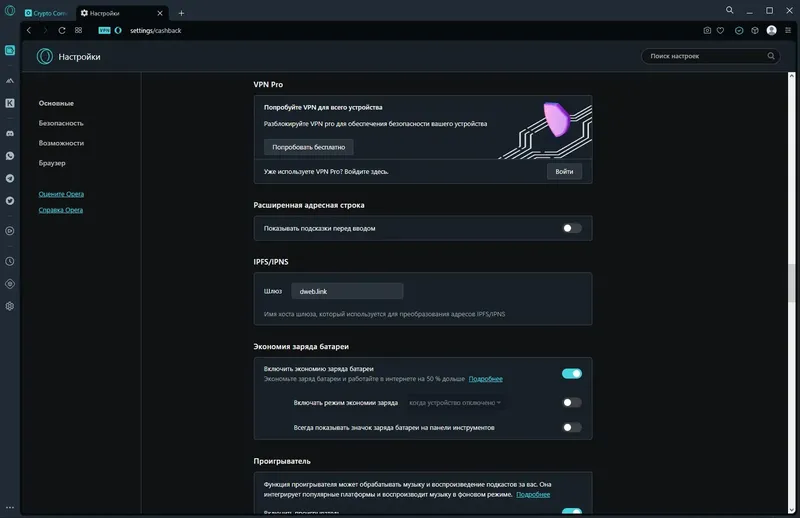Close the Настройки tab
Viewport: 800px width, 518px height.
tap(160, 13)
